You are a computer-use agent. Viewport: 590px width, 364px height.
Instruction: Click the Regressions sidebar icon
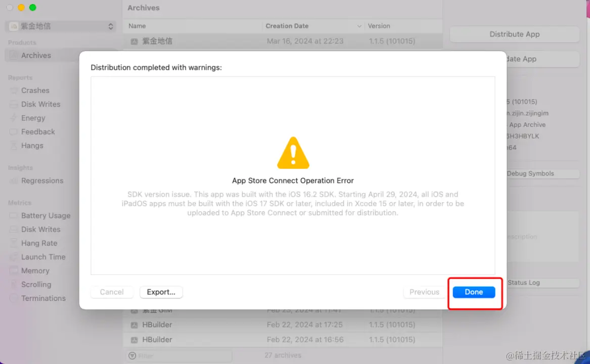pos(14,180)
